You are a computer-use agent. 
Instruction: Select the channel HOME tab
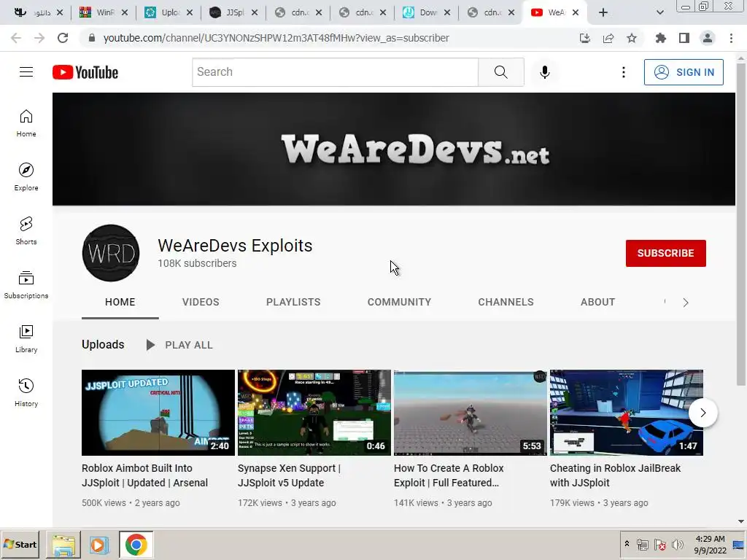click(x=120, y=302)
